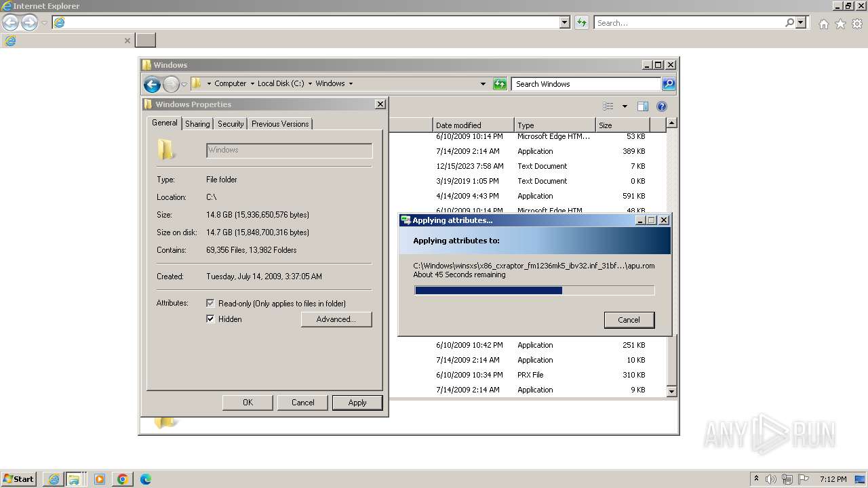Click file list scrollbar down arrow
868x488 pixels.
click(671, 391)
